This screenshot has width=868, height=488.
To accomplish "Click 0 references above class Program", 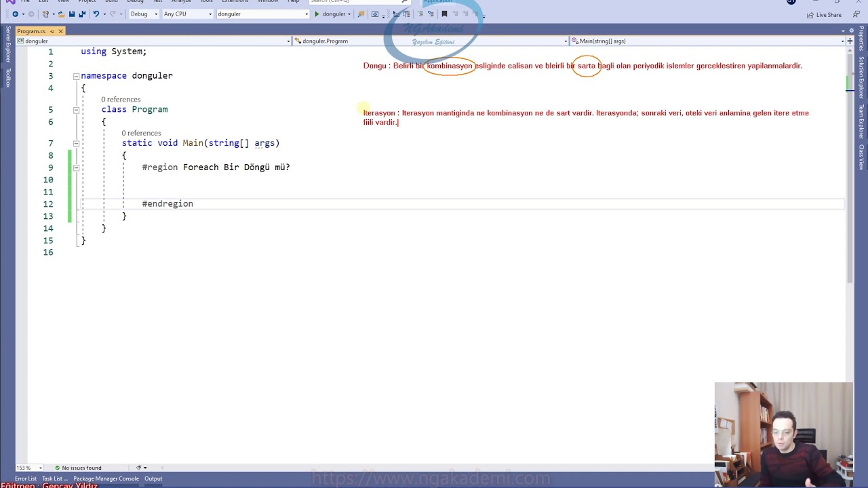I will 121,100.
